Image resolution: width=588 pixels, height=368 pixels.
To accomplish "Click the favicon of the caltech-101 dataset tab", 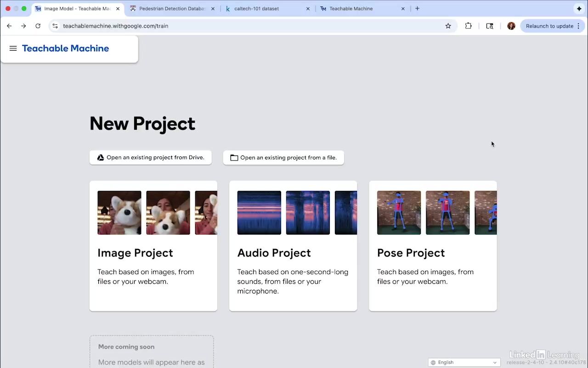I will click(x=228, y=9).
